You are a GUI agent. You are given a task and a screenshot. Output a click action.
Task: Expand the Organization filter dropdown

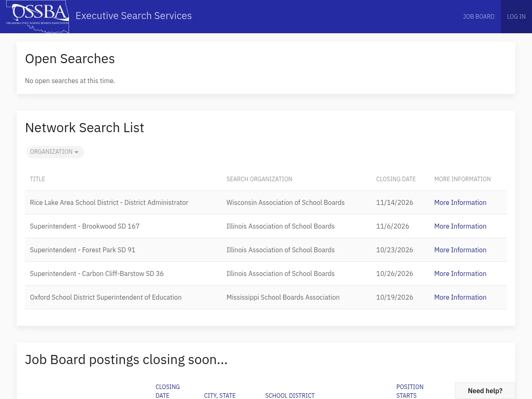pyautogui.click(x=55, y=152)
